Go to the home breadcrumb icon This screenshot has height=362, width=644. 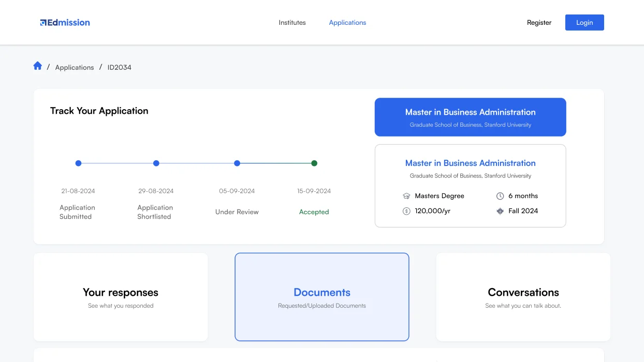coord(38,66)
